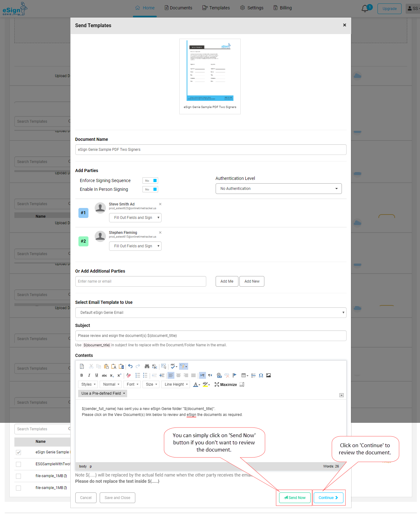Open Use a Pre-defined Field dropdown
Viewport: 420px width, 514px height.
[x=103, y=393]
